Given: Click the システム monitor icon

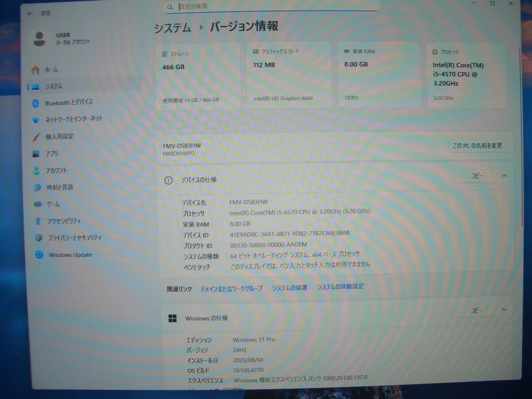Looking at the screenshot, I should coord(36,86).
